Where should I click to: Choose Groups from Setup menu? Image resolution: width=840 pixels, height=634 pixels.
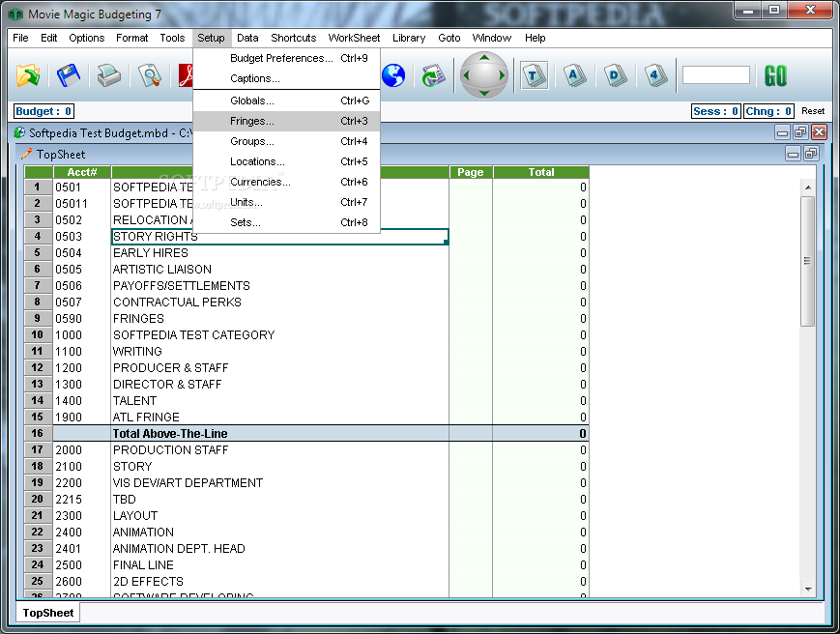click(x=287, y=141)
